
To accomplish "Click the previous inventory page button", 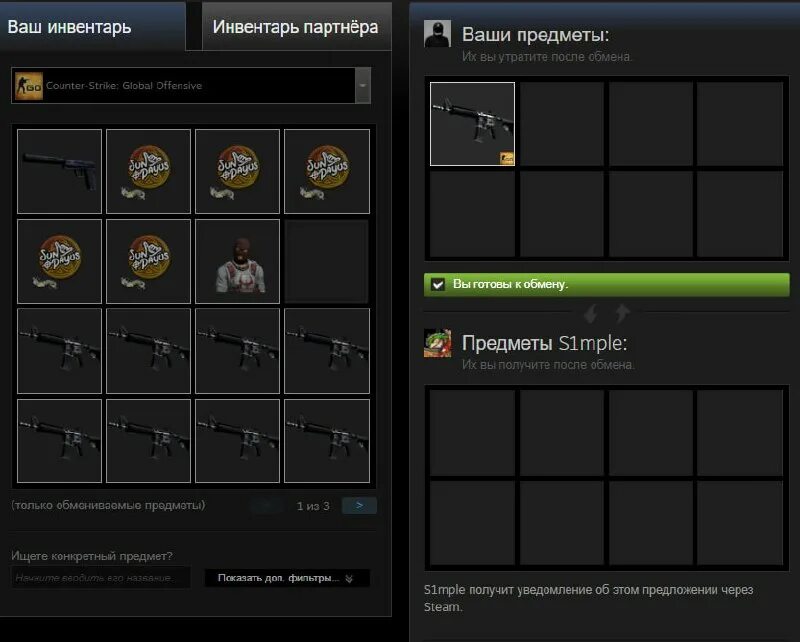I will 267,506.
